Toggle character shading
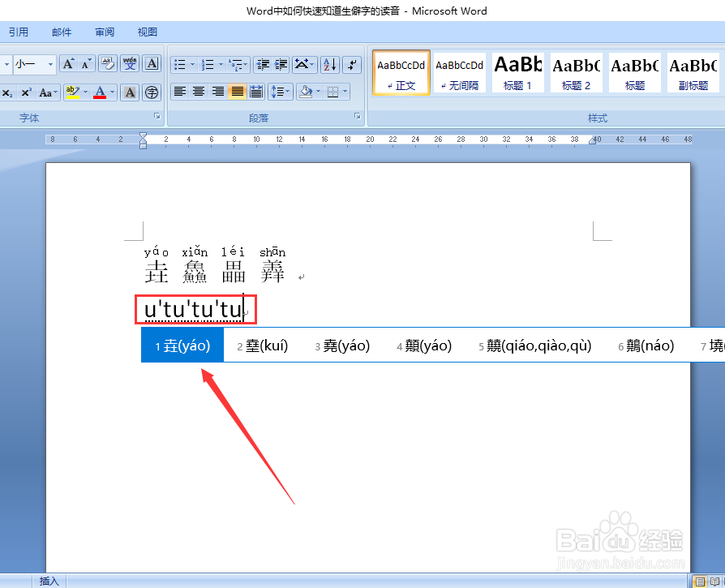 pos(130,92)
